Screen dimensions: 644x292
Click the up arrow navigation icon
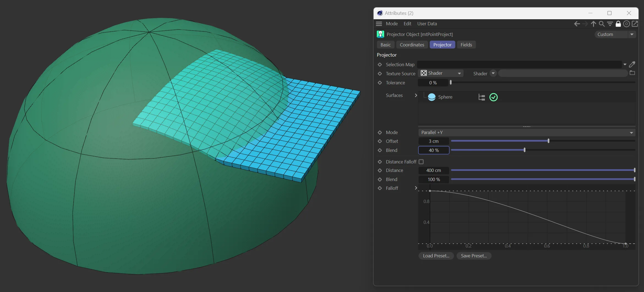point(593,24)
